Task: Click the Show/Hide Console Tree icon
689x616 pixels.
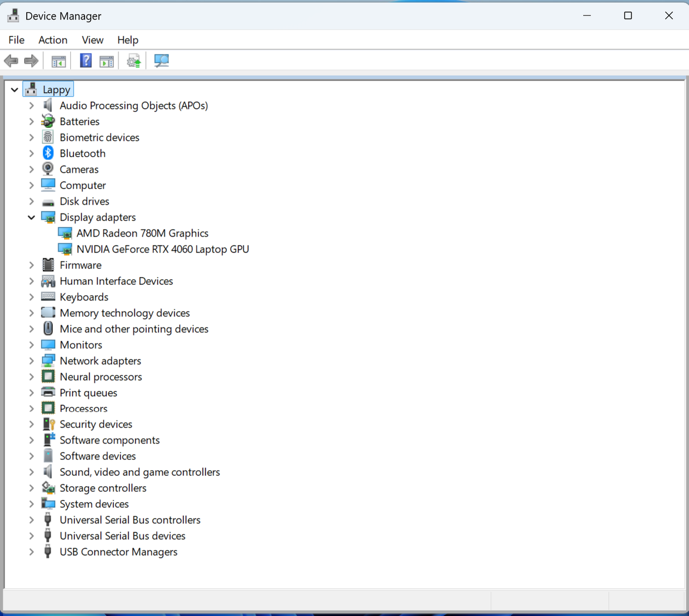Action: (58, 61)
